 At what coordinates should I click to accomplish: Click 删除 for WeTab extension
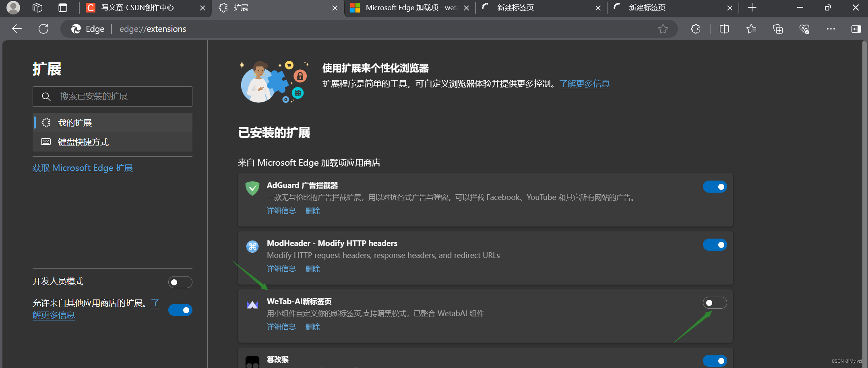[x=313, y=326]
